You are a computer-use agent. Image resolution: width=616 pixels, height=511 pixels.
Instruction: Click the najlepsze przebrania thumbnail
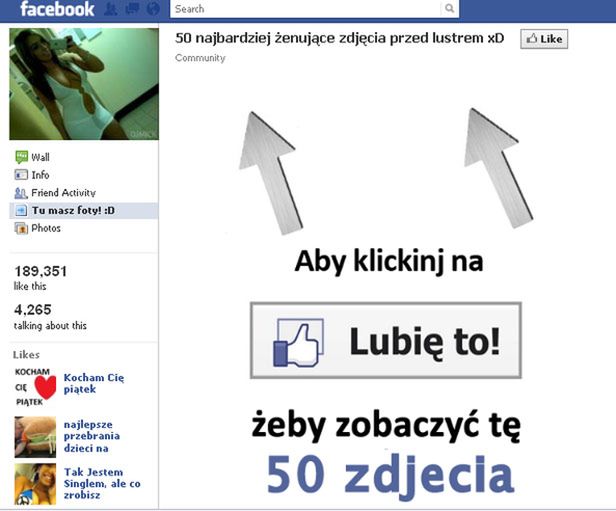tap(35, 437)
